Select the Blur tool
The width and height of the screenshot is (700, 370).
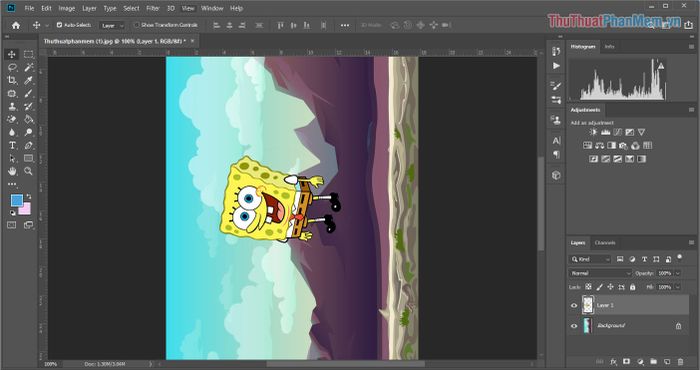point(12,132)
